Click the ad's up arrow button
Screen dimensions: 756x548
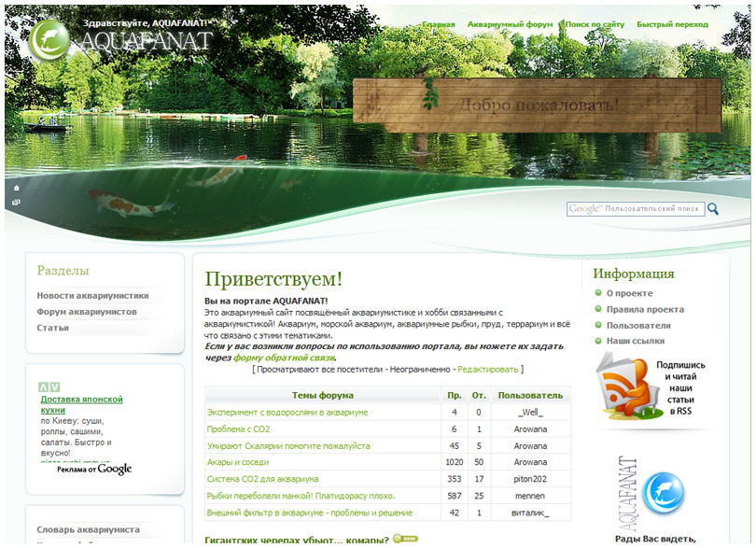click(x=43, y=386)
